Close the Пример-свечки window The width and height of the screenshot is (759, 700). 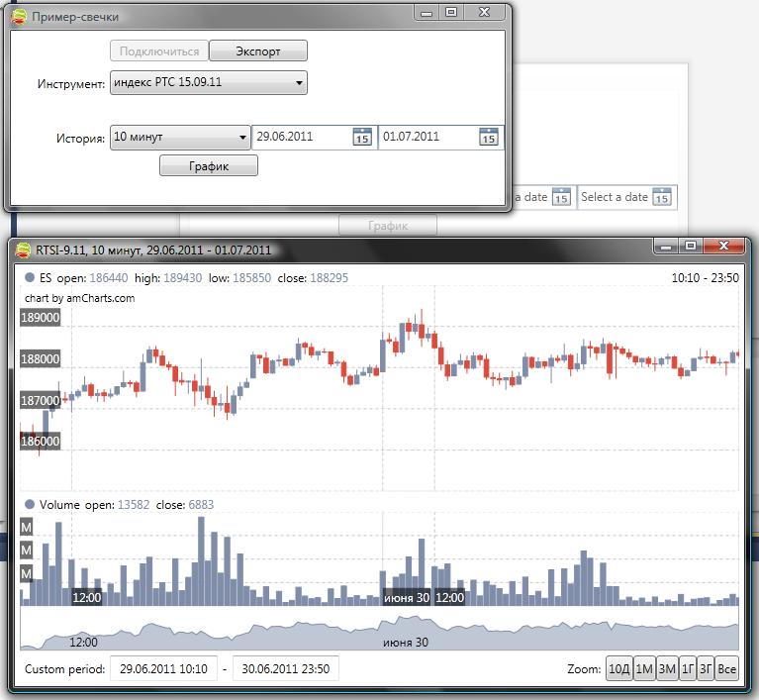(x=485, y=13)
